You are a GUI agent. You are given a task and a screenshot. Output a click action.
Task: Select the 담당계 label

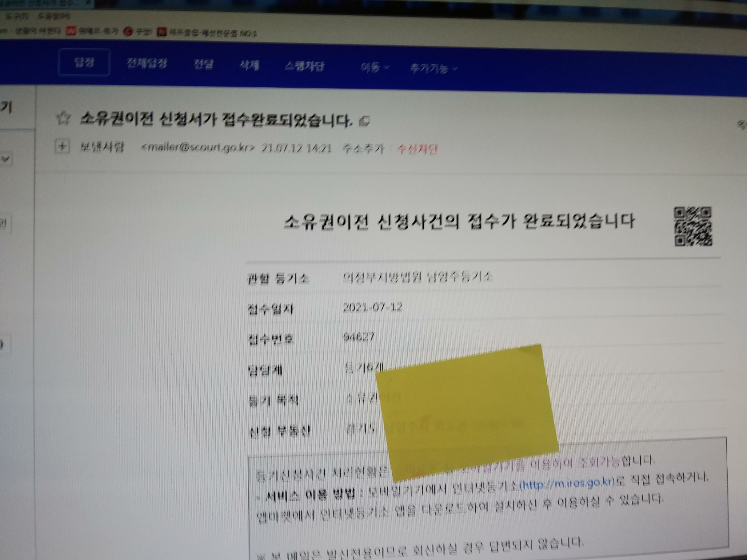click(265, 370)
